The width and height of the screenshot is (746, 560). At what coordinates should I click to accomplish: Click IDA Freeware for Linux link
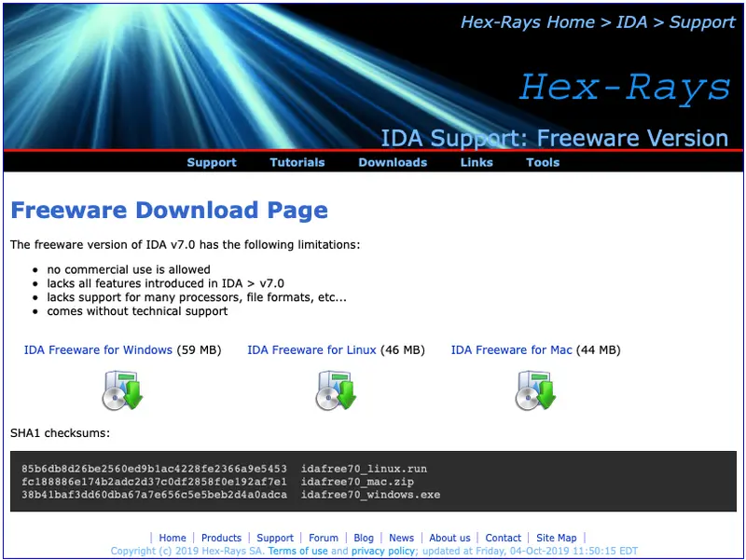click(x=311, y=349)
